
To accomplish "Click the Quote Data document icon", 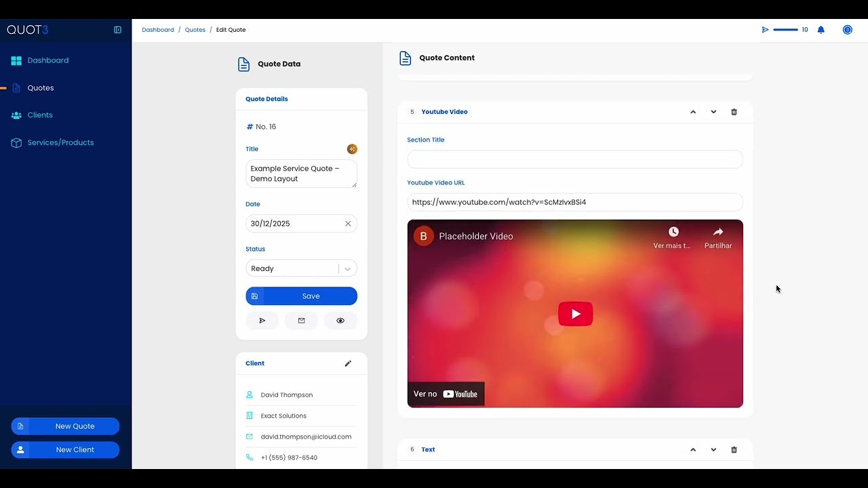I will coord(243,64).
